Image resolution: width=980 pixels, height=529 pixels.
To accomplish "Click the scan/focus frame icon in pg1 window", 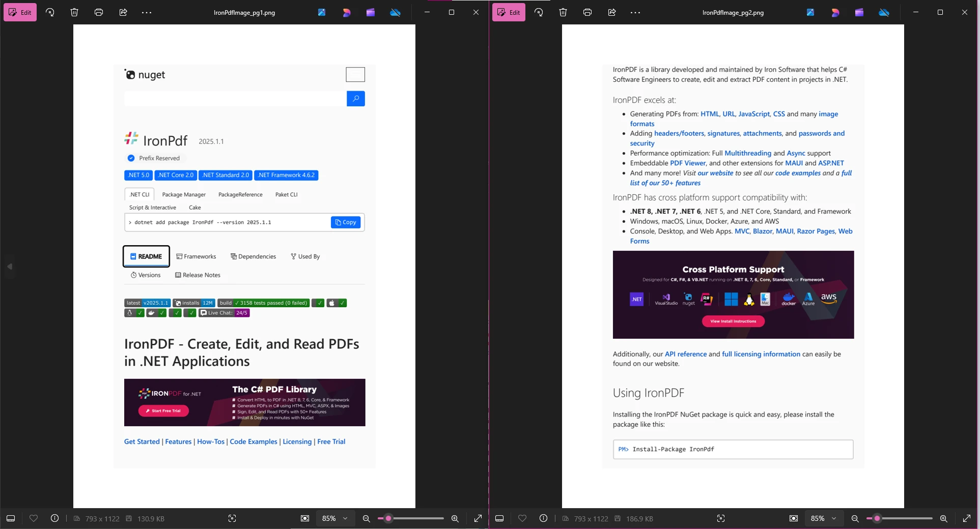I will point(232,518).
